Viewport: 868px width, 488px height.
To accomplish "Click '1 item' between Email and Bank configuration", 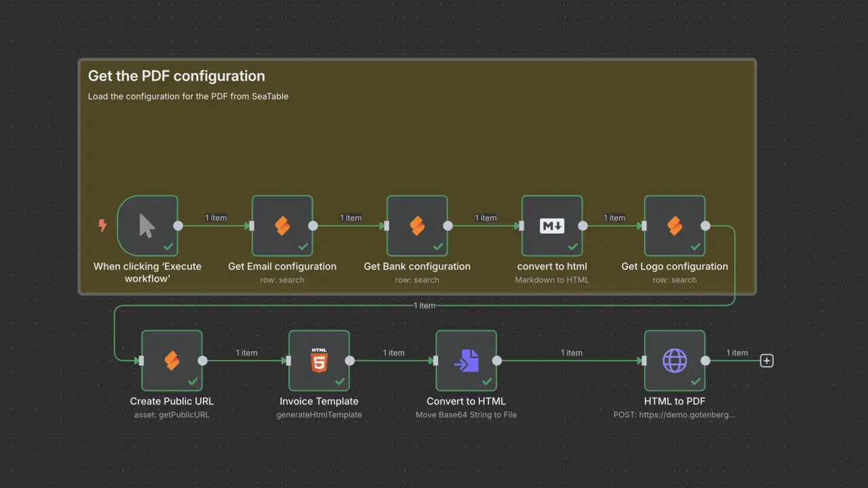I will (x=351, y=218).
